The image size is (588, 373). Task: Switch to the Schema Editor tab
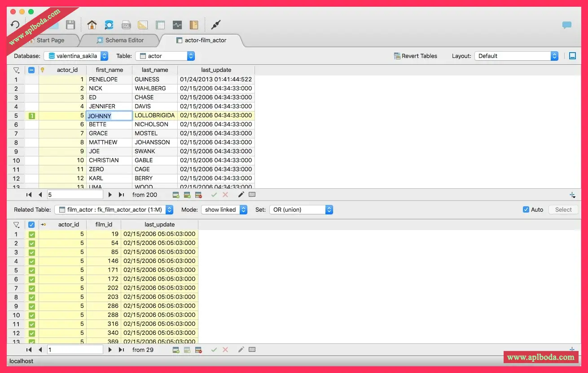[124, 40]
